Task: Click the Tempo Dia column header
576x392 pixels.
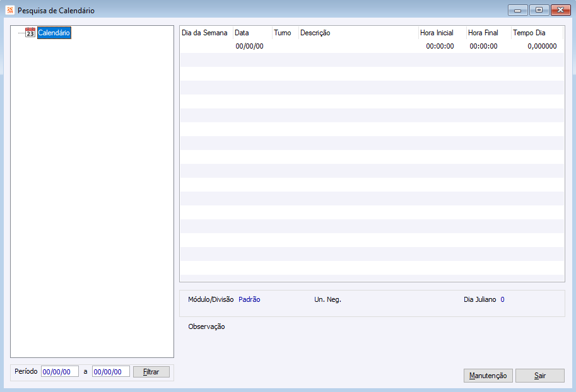Action: click(538, 33)
